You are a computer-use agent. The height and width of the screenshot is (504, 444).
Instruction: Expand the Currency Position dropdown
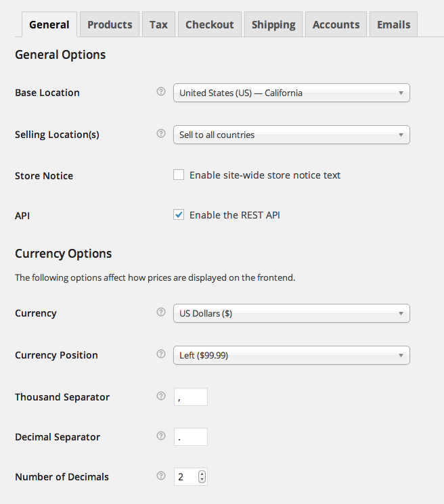[x=291, y=355]
